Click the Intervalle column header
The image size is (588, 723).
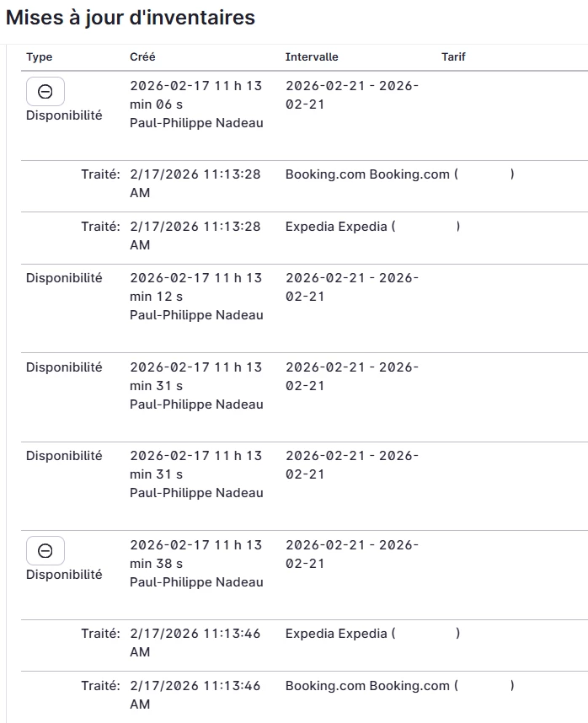pos(312,57)
